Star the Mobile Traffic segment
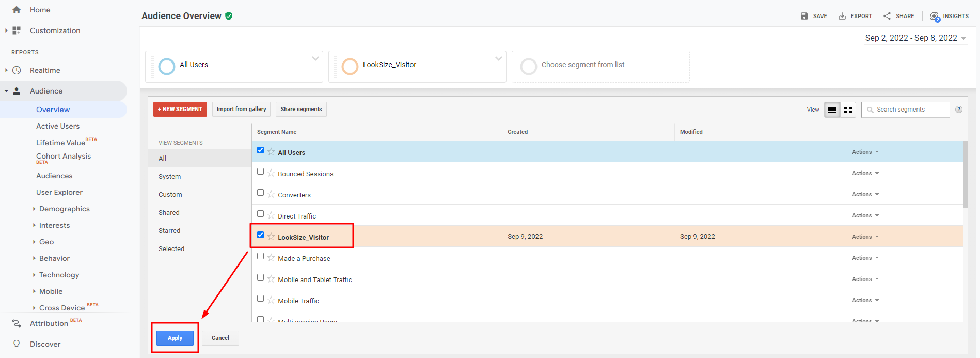The width and height of the screenshot is (980, 358). click(271, 300)
